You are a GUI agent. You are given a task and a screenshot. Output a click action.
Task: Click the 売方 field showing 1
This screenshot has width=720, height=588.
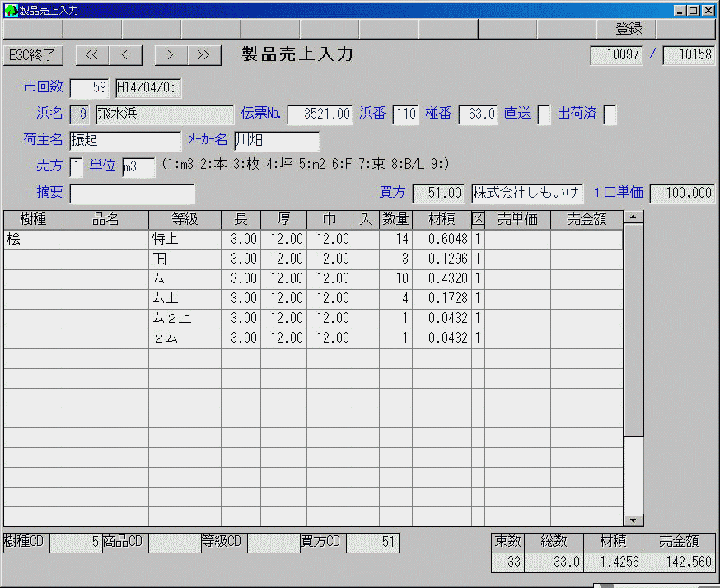click(77, 167)
